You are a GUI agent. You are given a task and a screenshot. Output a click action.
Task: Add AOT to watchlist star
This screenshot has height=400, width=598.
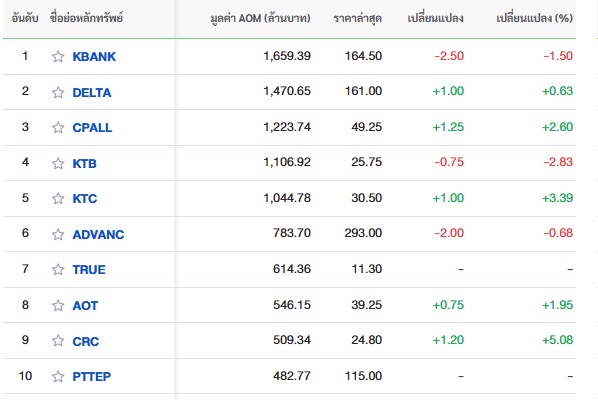point(58,305)
